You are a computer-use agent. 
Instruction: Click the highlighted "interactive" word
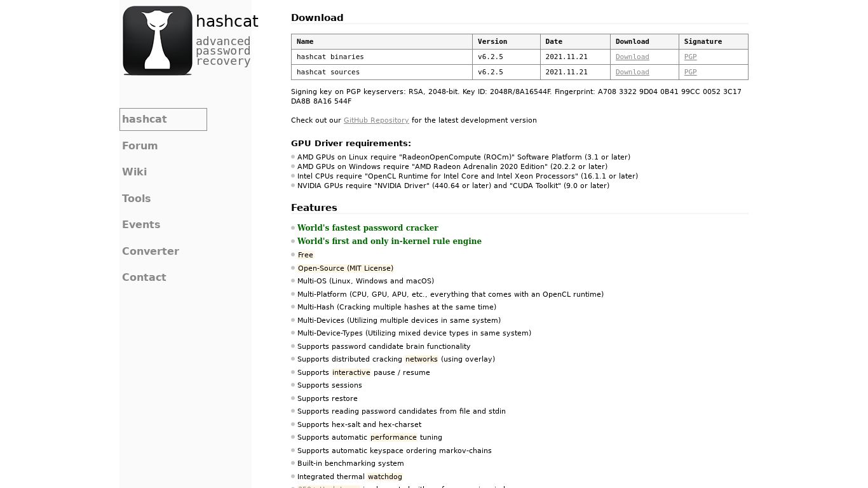[351, 372]
